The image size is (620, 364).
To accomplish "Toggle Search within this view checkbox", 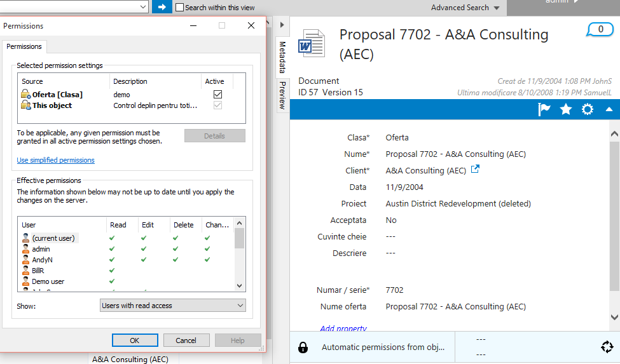I will pos(180,8).
